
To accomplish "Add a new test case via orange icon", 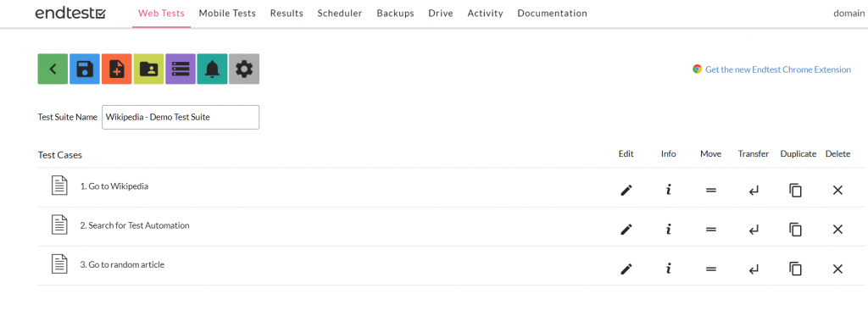I will pos(117,69).
